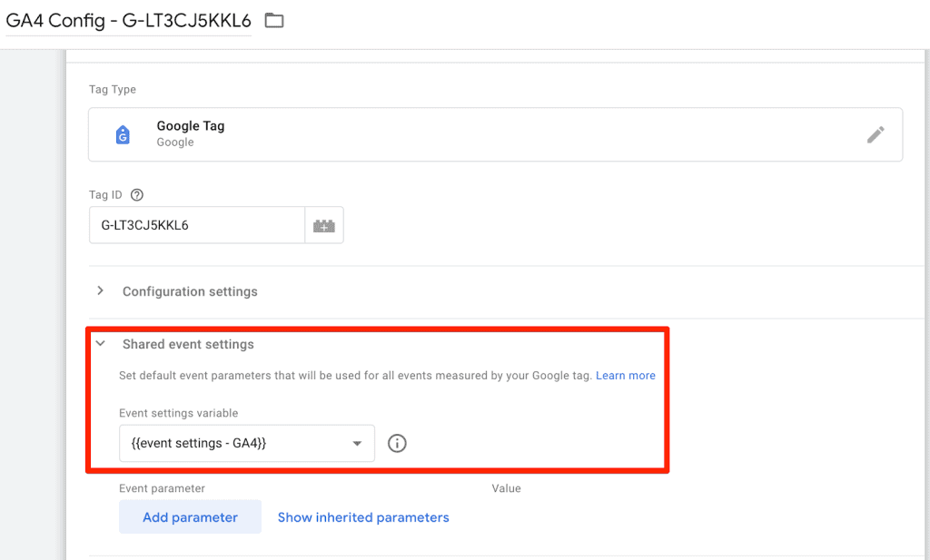Open the variable picker icon beside Tag ID

pos(325,224)
